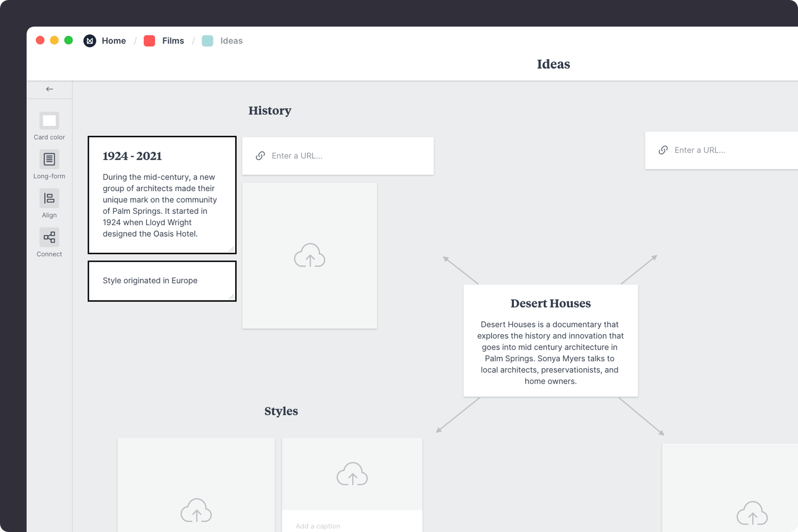The width and height of the screenshot is (798, 532).
Task: Click the Add a caption field
Action: click(318, 526)
